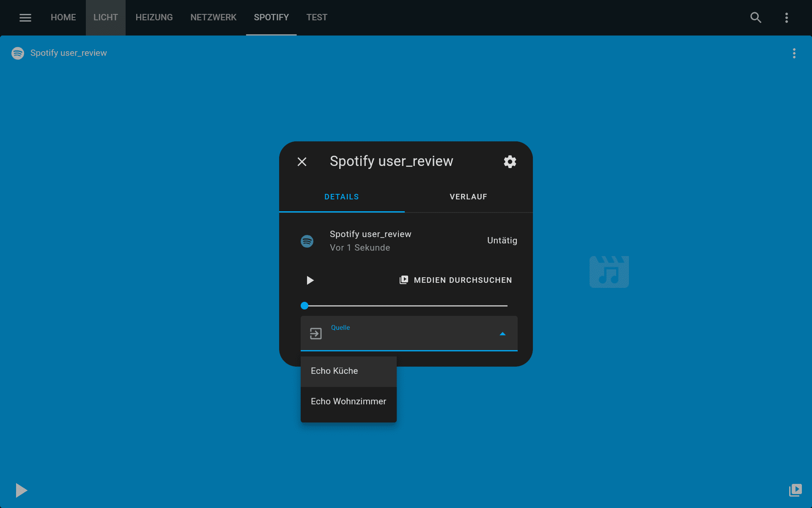Click the dialog title 'Spotify user_review'
The image size is (812, 508).
tap(391, 161)
